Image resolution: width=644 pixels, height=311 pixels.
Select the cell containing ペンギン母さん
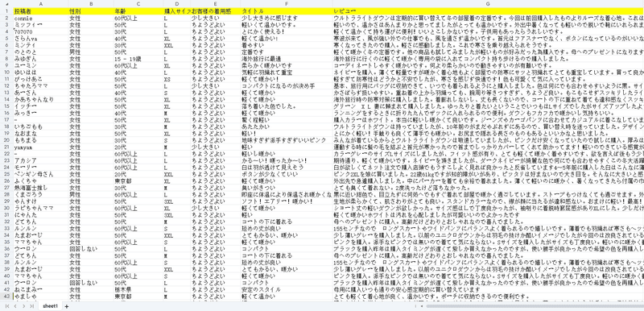[x=41, y=174]
